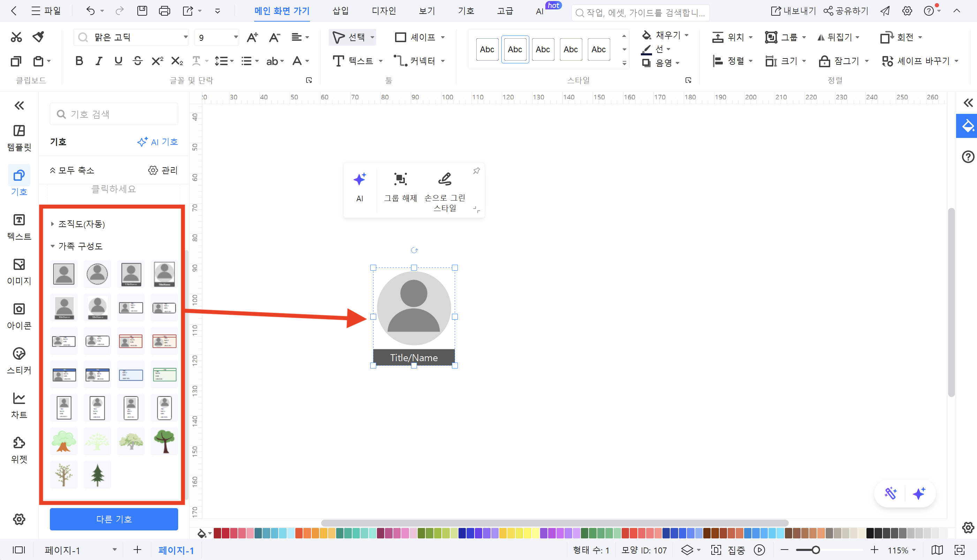Click the cut scissors icon

16,37
